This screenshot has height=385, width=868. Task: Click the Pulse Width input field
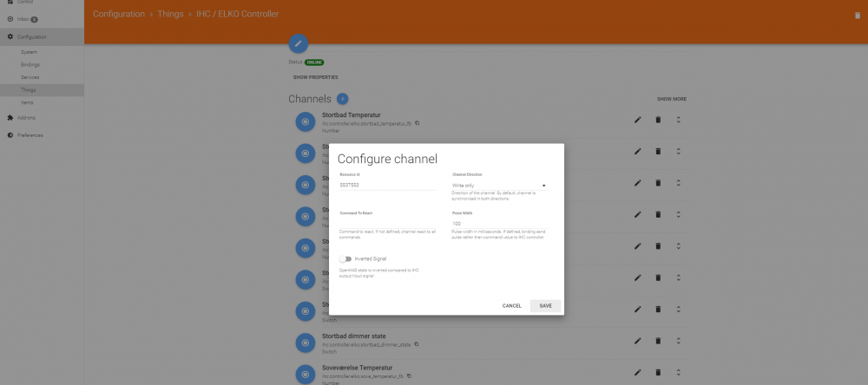pos(499,224)
